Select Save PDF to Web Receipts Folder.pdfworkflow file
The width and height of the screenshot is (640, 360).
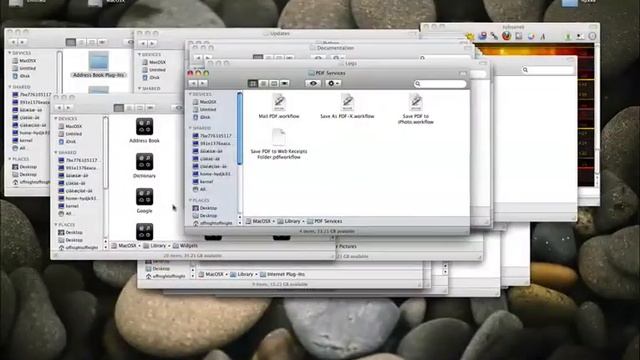click(x=279, y=144)
